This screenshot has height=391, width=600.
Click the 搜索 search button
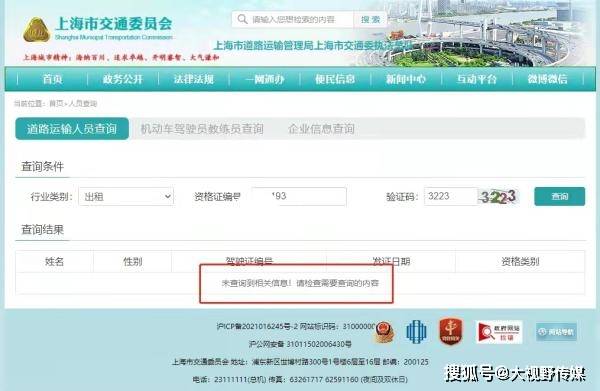pyautogui.click(x=370, y=19)
